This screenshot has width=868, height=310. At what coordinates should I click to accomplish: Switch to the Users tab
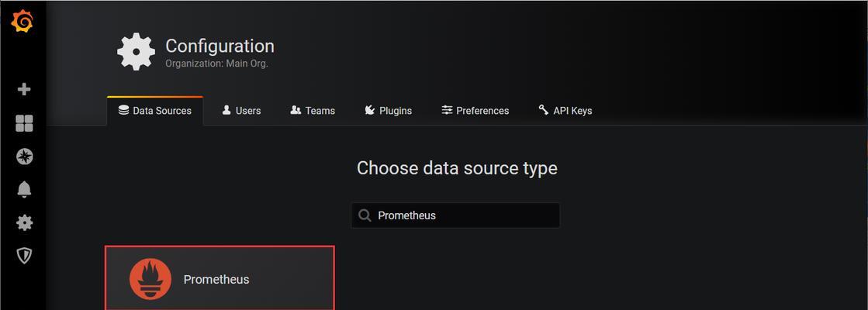pyautogui.click(x=241, y=111)
